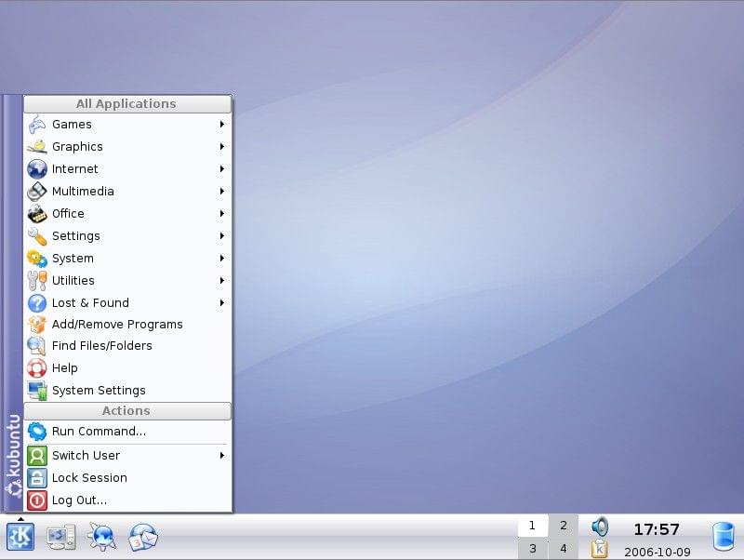Open the K menu launcher button
The image size is (744, 560).
[x=20, y=537]
